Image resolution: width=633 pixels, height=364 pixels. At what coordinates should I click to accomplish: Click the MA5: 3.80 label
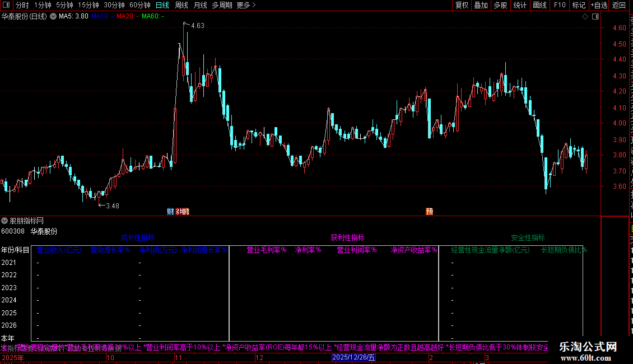point(73,17)
